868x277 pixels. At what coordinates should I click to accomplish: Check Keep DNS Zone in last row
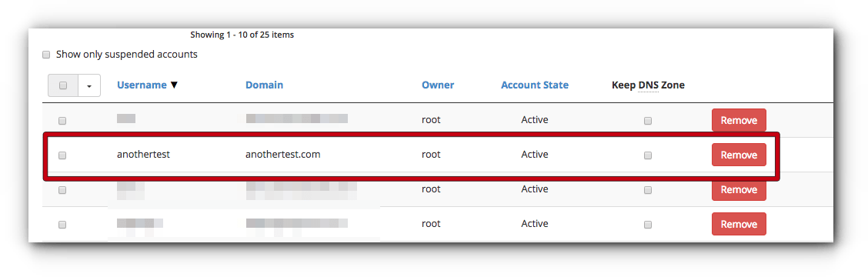(x=648, y=225)
